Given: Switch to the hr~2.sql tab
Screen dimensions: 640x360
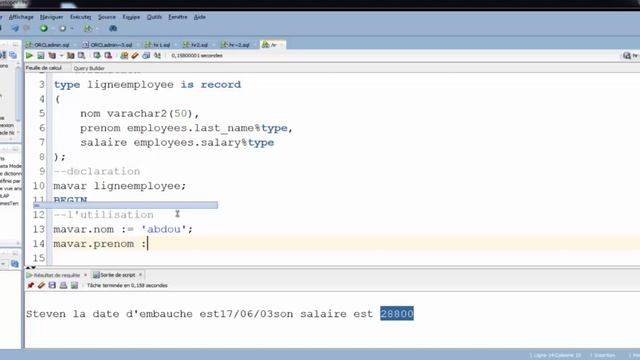Looking at the screenshot, I should click(x=237, y=44).
